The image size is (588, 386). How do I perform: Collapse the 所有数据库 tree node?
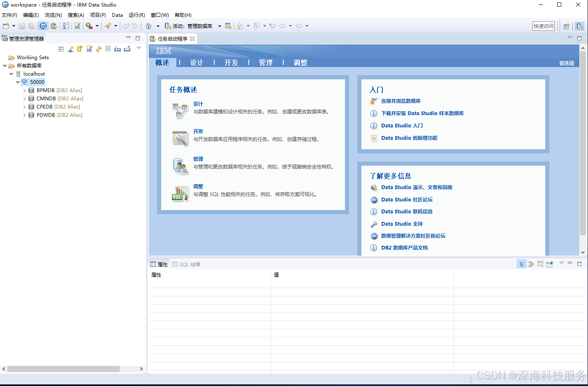tap(5, 65)
